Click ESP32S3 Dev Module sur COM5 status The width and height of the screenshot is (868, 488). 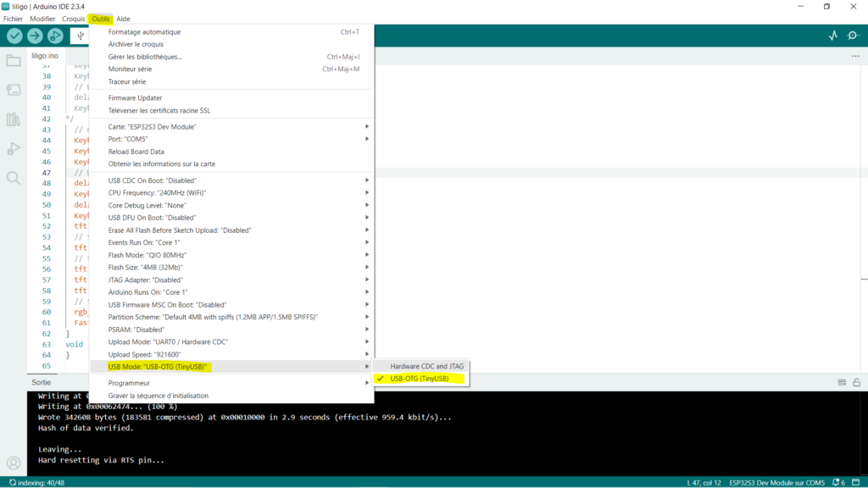776,482
